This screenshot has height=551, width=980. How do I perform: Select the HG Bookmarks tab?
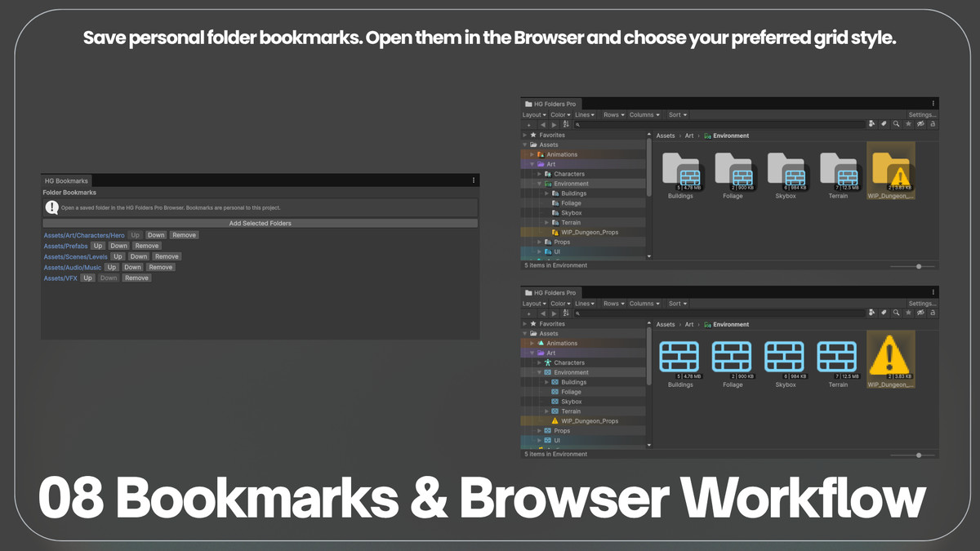(x=66, y=180)
